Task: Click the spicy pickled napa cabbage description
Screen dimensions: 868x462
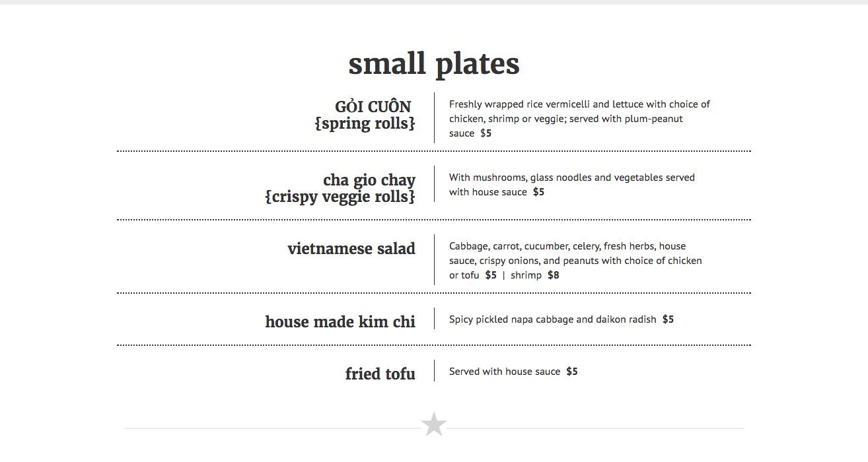Action: click(552, 319)
